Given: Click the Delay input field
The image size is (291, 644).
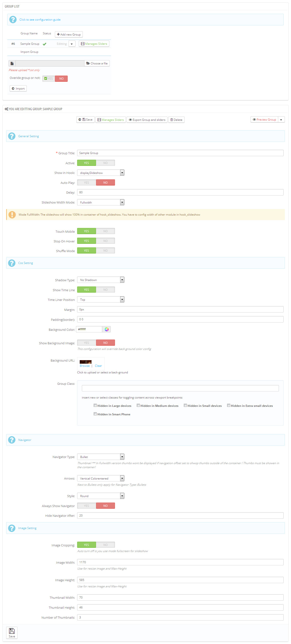Looking at the screenshot, I should click(x=180, y=192).
